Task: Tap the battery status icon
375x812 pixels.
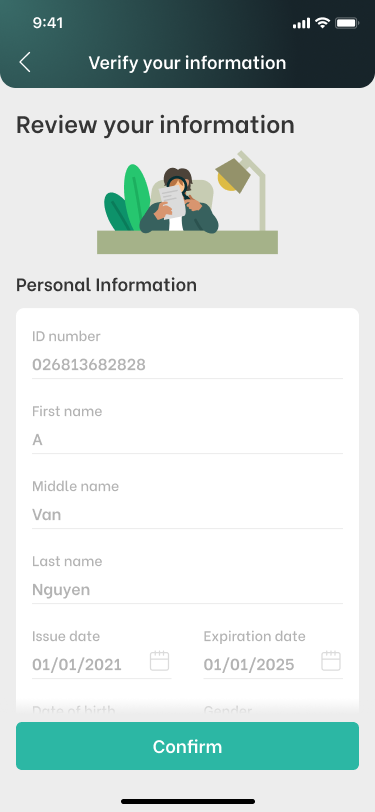Action: point(347,23)
